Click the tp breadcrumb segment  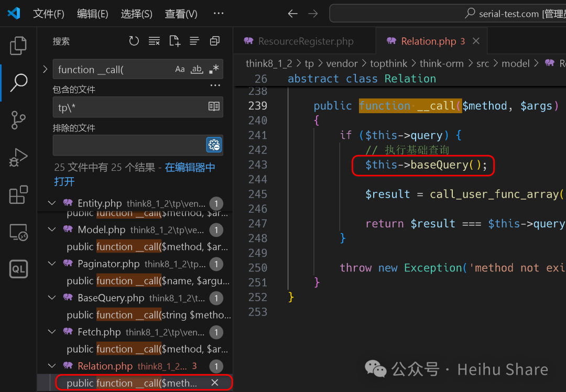[x=309, y=63]
